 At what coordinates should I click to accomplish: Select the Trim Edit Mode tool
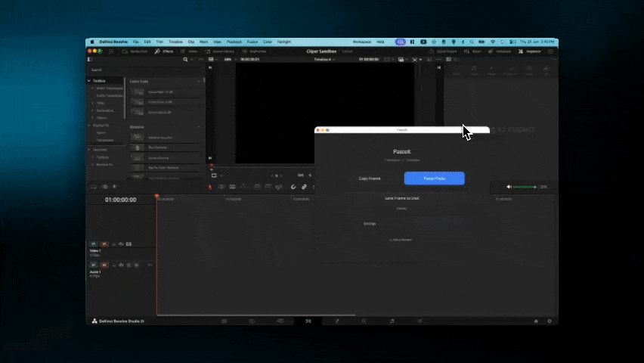tap(221, 187)
